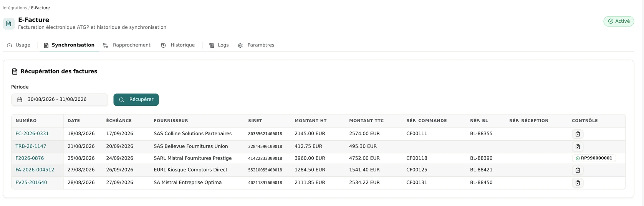Click order reference CF00131
Screen dimensions: 644x206
417,183
